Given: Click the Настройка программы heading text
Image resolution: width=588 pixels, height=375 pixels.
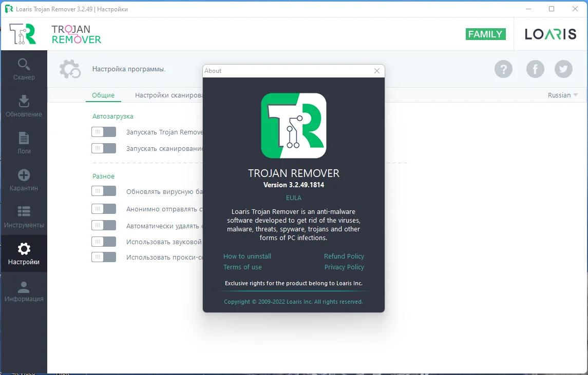Looking at the screenshot, I should point(128,69).
